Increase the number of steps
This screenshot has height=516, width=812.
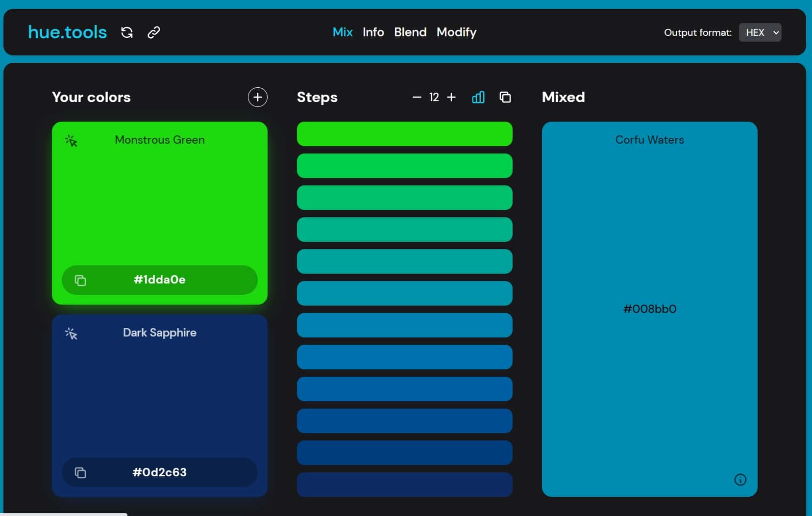click(x=451, y=97)
